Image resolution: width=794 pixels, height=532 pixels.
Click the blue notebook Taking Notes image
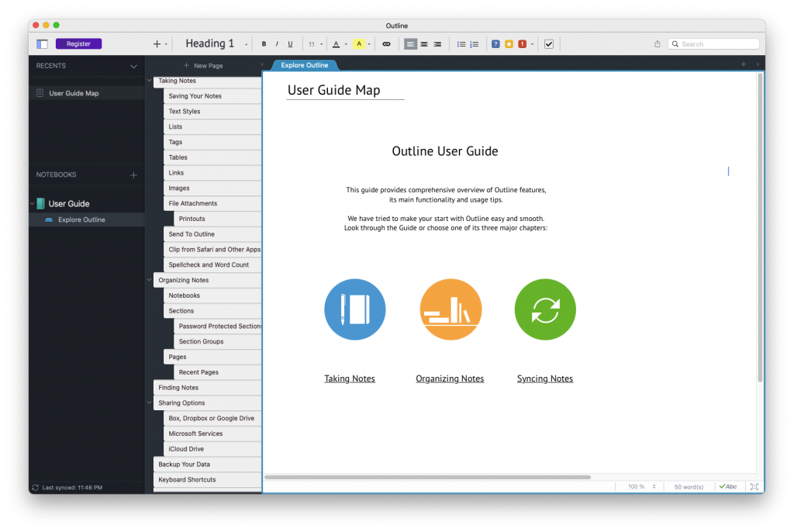(355, 309)
